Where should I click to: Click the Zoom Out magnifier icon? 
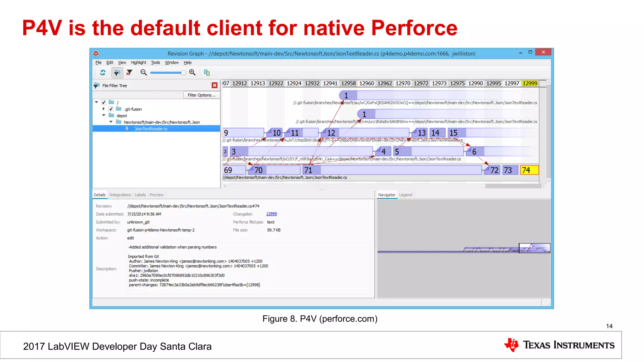tap(144, 73)
